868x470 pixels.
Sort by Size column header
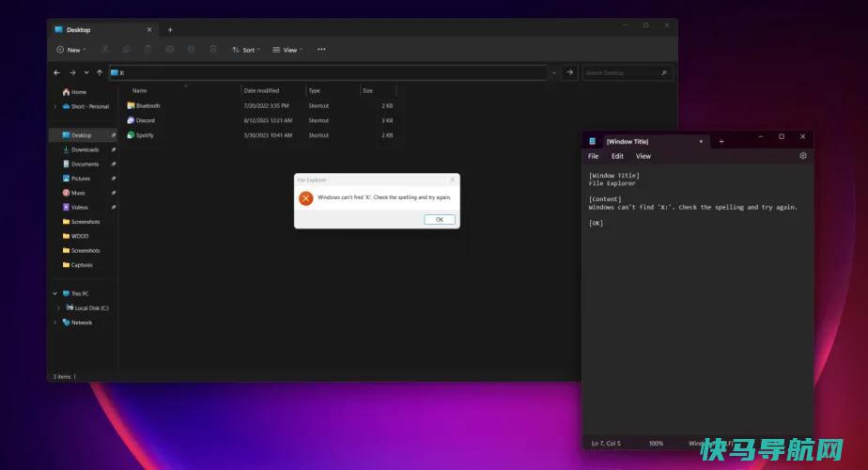367,90
